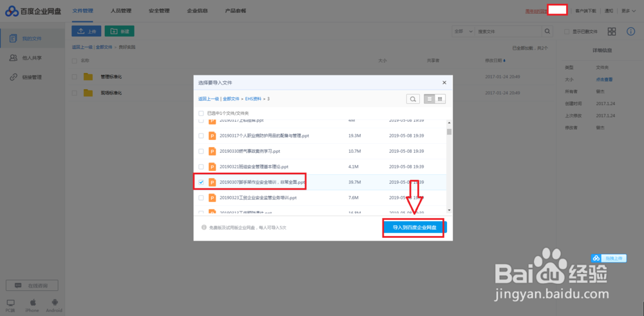Click dialog scrollbar down arrow
The image size is (644, 316).
click(449, 210)
